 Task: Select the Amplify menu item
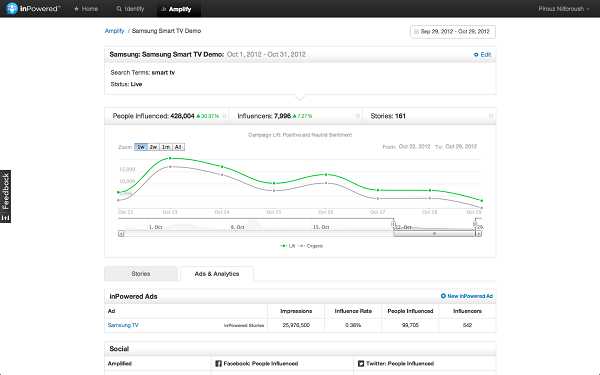[x=179, y=9]
